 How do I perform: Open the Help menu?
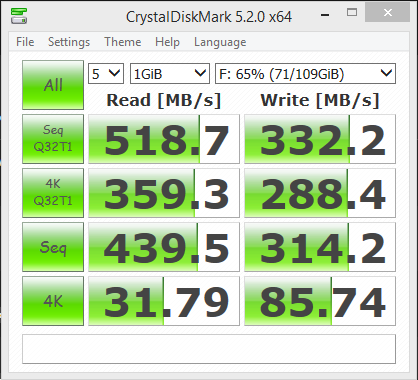pyautogui.click(x=167, y=42)
